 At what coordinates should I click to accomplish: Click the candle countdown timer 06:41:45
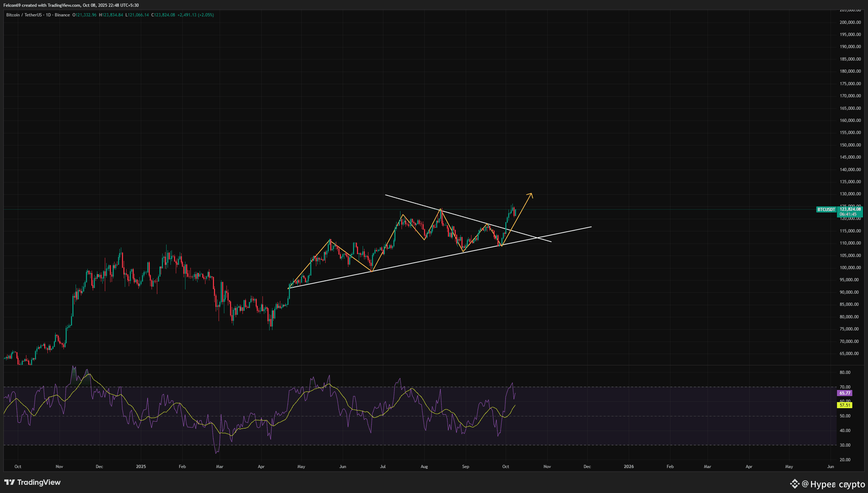tap(848, 214)
